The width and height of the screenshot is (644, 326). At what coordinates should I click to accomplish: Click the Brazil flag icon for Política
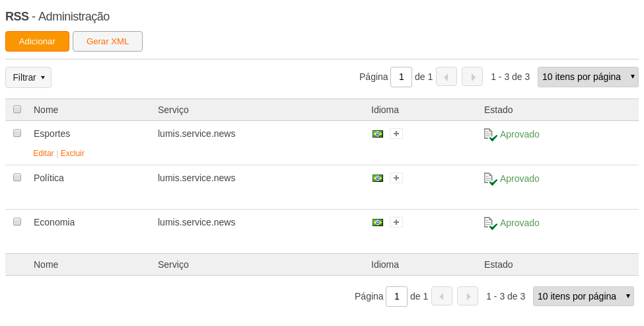coord(377,179)
